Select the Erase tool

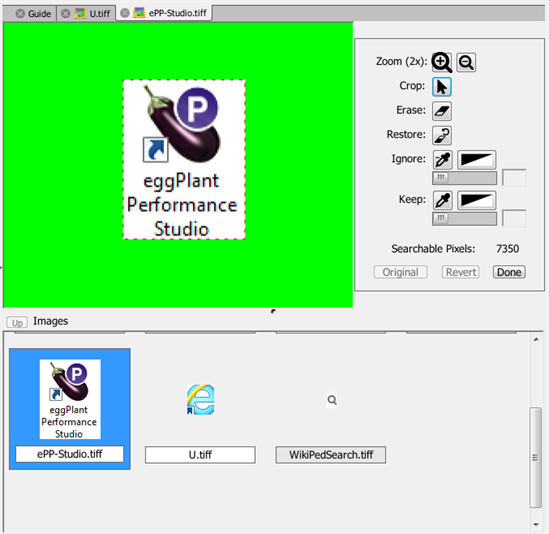[442, 111]
